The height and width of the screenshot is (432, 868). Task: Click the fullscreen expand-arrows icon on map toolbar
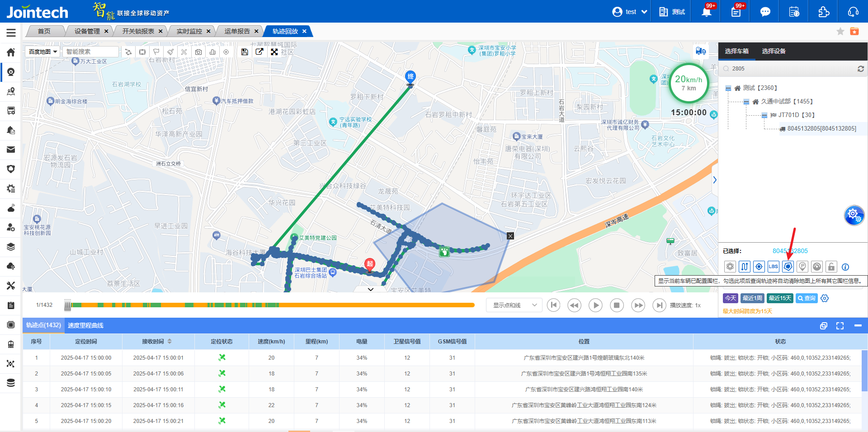click(x=274, y=52)
